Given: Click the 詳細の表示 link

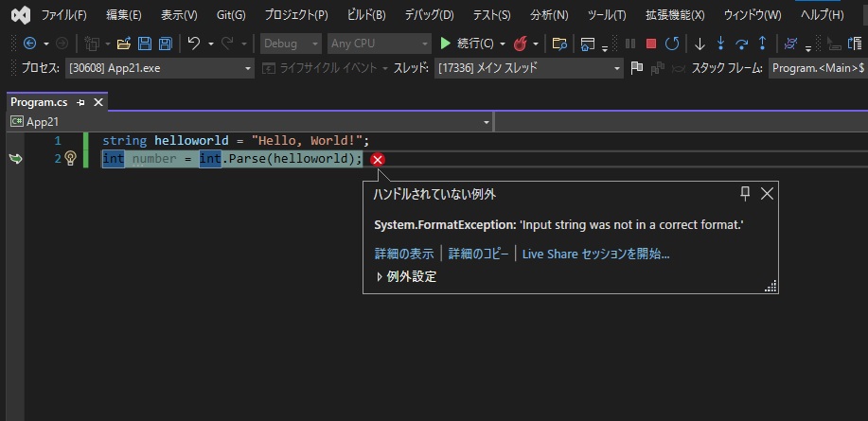Looking at the screenshot, I should (x=404, y=254).
